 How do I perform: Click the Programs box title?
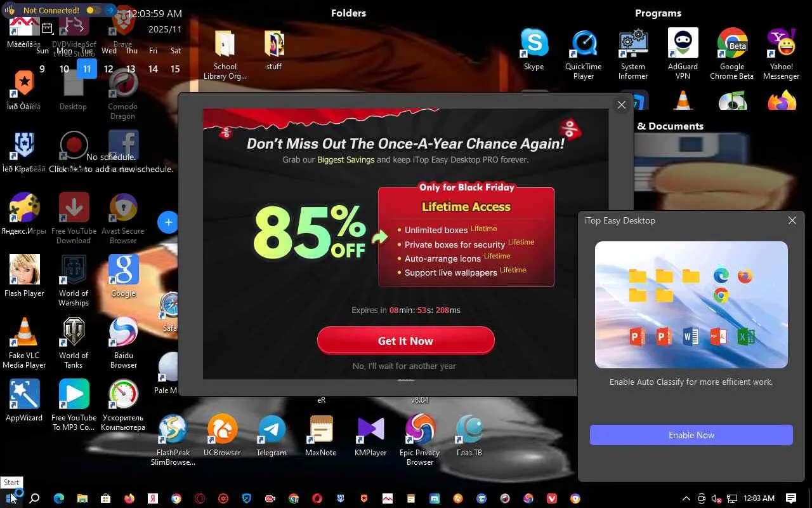tap(658, 13)
